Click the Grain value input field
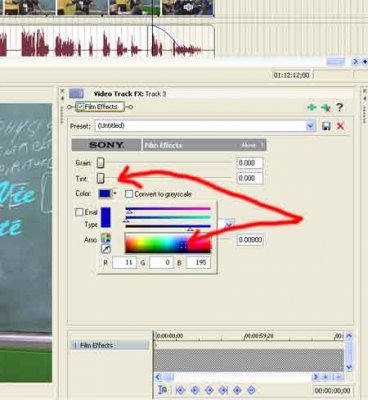This screenshot has height=400, width=368. tap(250, 163)
